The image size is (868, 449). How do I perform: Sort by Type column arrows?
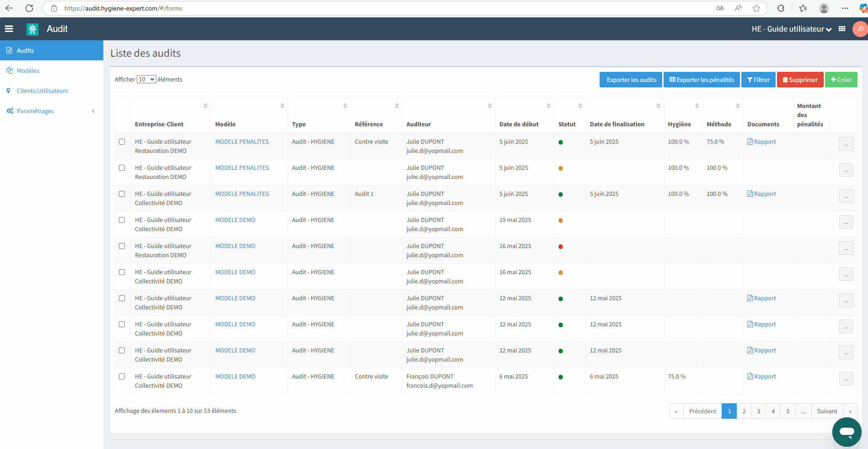click(x=345, y=106)
